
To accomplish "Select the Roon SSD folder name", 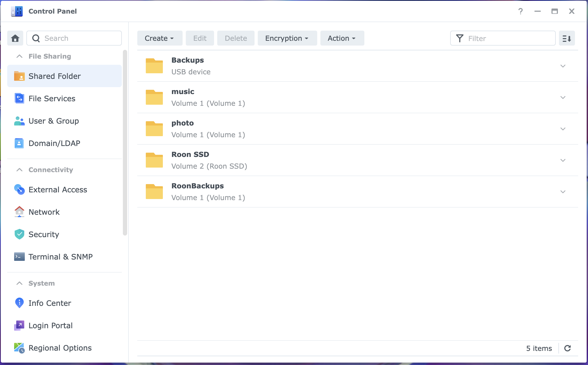I will click(190, 154).
